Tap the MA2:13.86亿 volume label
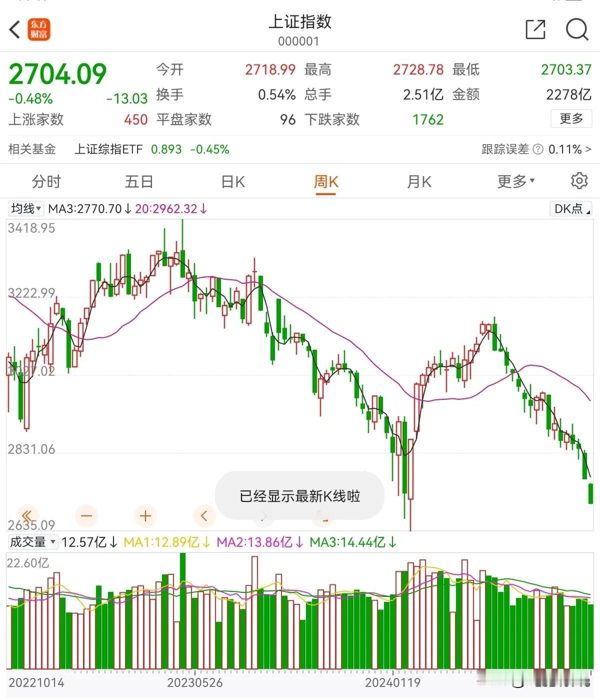 click(260, 542)
